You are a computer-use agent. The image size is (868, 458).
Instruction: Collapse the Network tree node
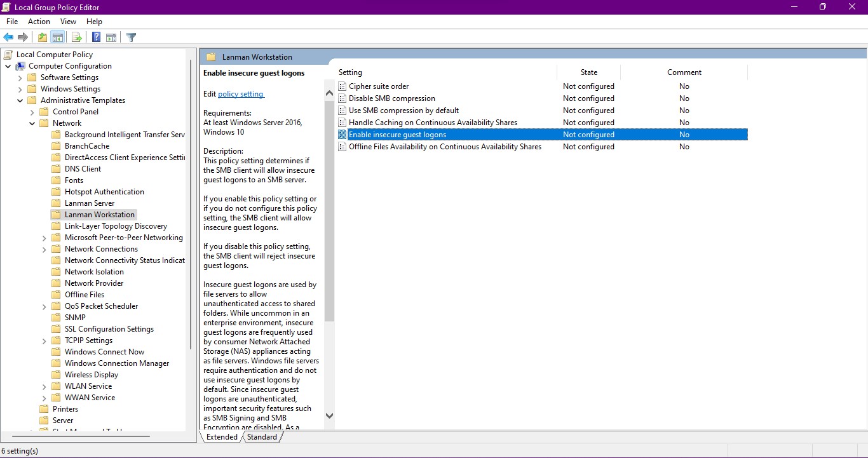(x=32, y=123)
